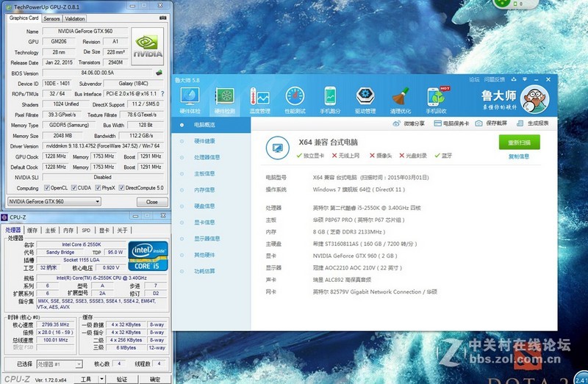Click the GPU-Z BIOS save chip icon
This screenshot has height=384, width=588.
click(159, 72)
